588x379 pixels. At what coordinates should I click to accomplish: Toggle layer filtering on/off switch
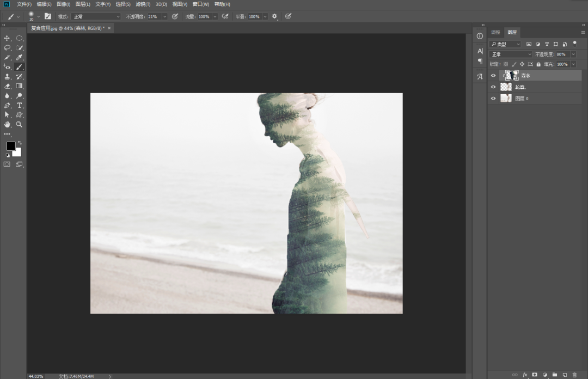(x=574, y=44)
